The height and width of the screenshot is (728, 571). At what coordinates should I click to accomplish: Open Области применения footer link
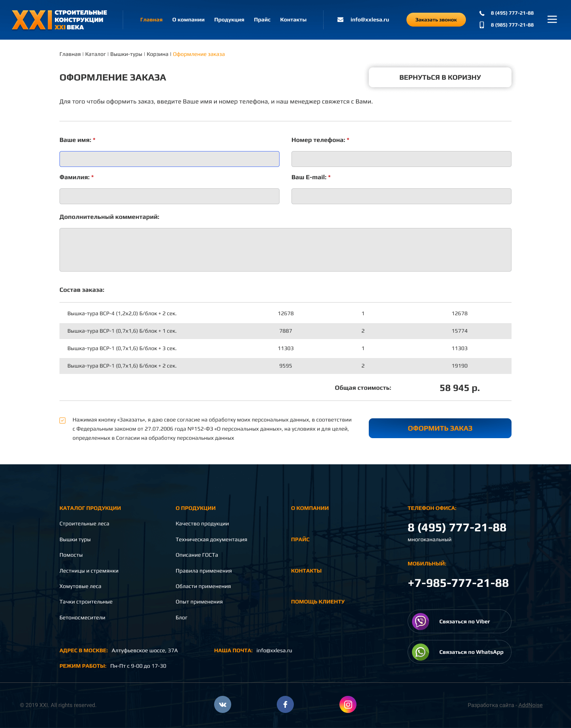203,586
